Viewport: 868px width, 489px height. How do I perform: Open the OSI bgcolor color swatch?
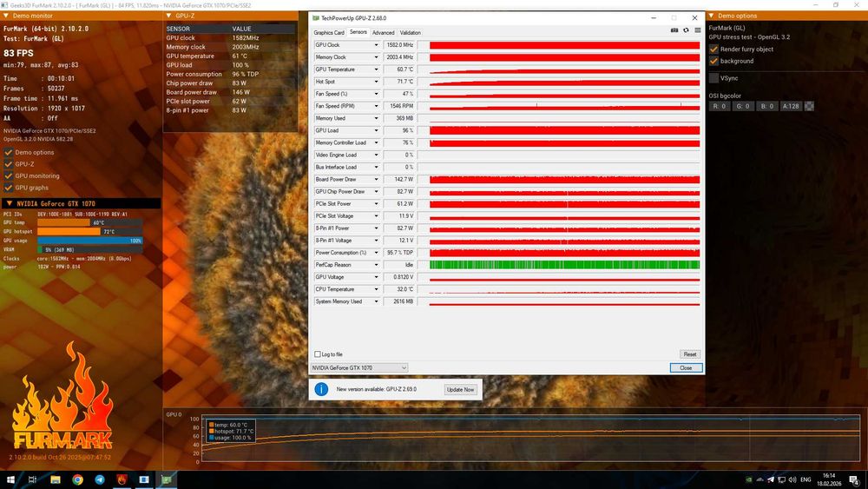pos(809,106)
